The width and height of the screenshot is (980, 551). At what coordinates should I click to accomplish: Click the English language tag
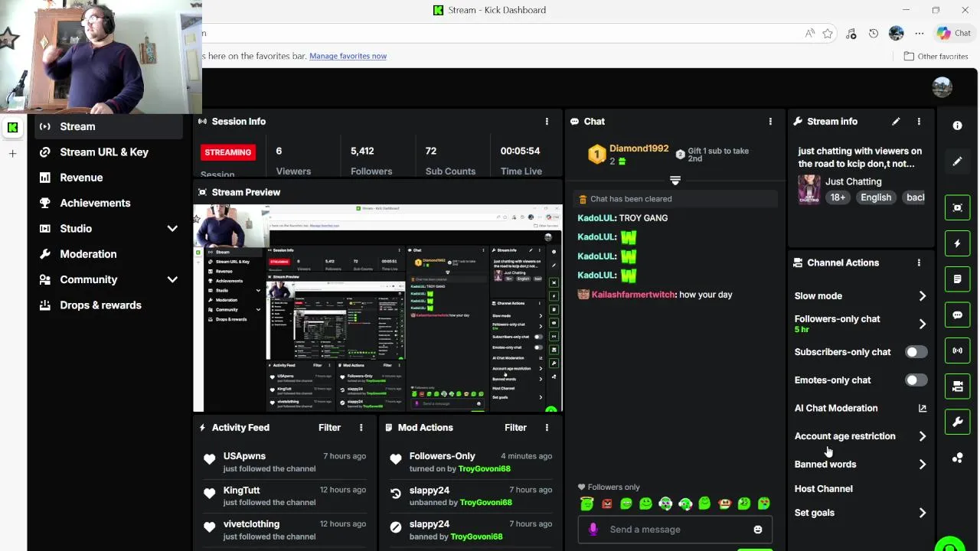pyautogui.click(x=875, y=197)
